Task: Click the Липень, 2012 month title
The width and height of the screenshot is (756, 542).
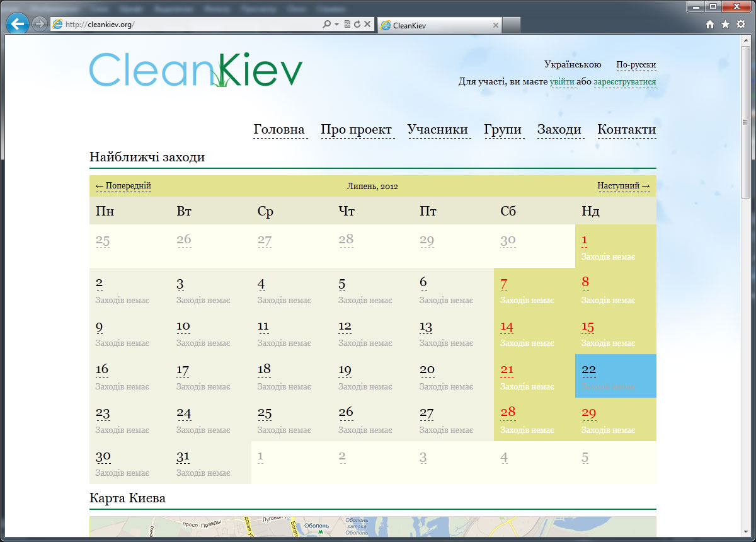Action: pyautogui.click(x=372, y=187)
